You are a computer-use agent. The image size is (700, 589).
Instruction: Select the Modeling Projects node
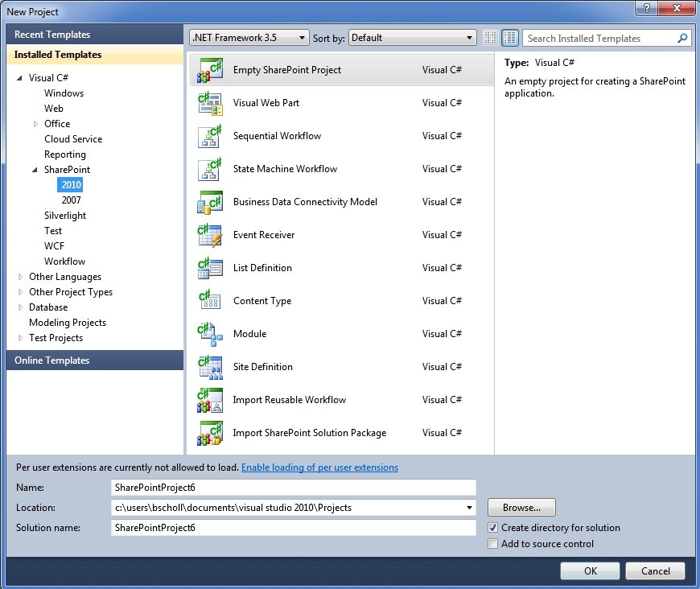pyautogui.click(x=68, y=323)
